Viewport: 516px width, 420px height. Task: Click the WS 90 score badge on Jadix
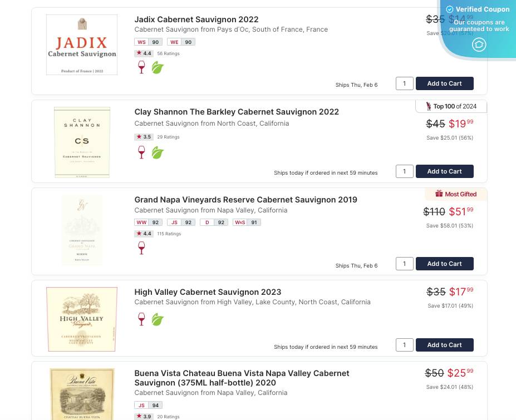(x=149, y=42)
